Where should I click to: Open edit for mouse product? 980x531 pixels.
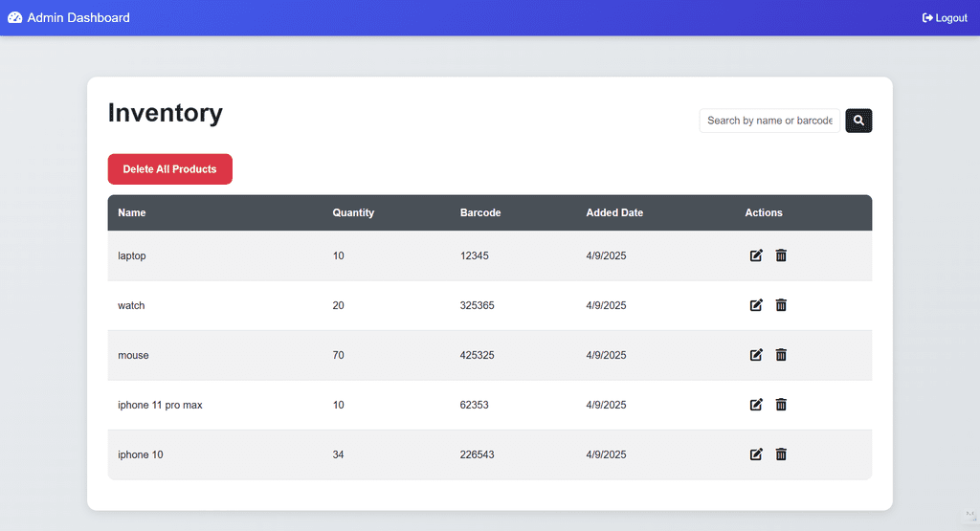coord(756,355)
